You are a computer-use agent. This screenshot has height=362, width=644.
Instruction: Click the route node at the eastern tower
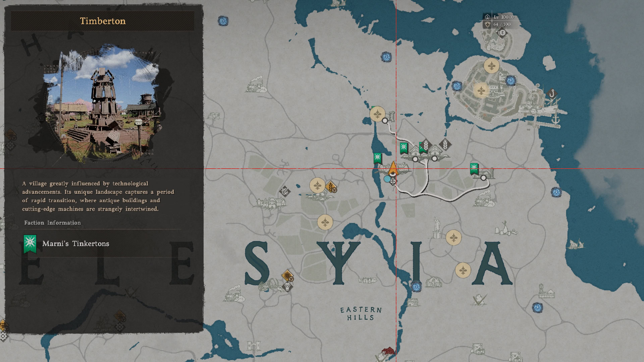[483, 178]
